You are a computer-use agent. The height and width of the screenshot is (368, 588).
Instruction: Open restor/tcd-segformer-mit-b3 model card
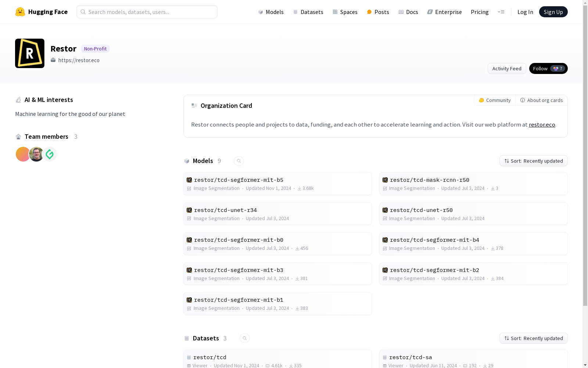(x=277, y=274)
